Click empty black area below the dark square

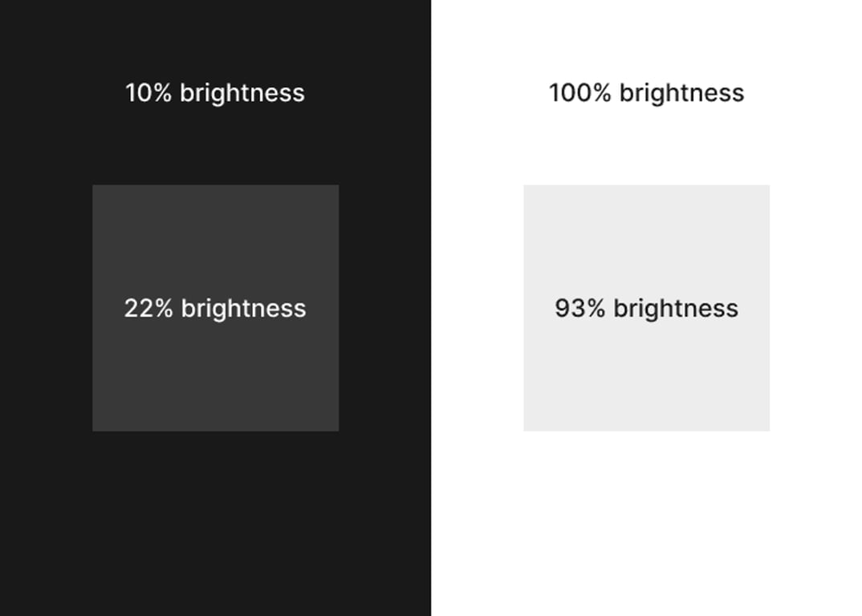click(x=215, y=521)
